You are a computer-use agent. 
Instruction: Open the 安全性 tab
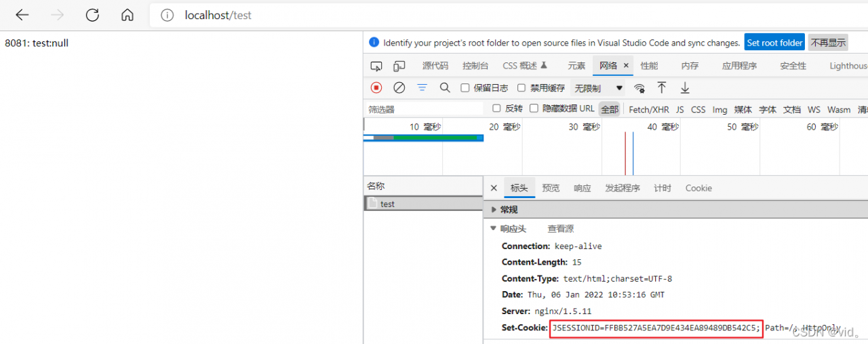(793, 66)
